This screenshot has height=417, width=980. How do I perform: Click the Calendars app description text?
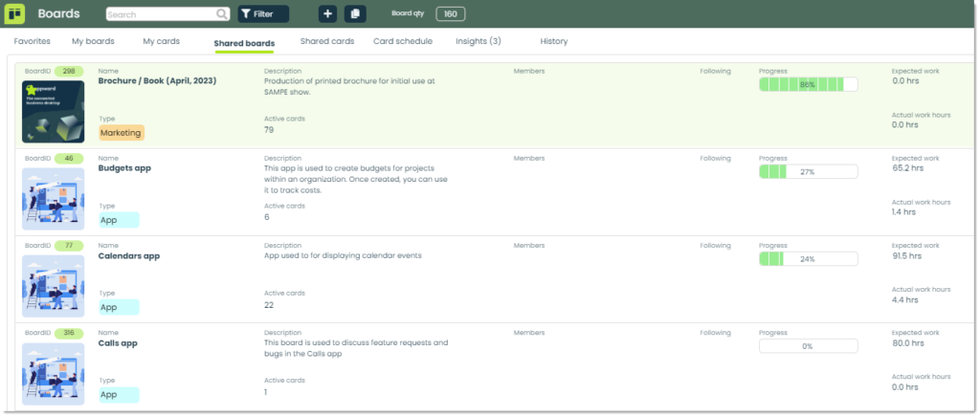[x=344, y=255]
